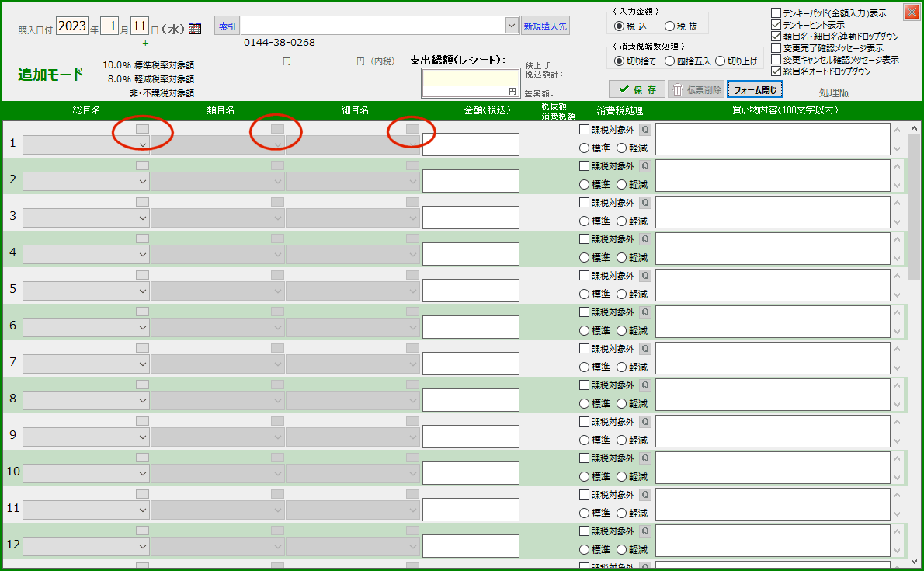Click the minus sign under the purchase date

coord(135,44)
